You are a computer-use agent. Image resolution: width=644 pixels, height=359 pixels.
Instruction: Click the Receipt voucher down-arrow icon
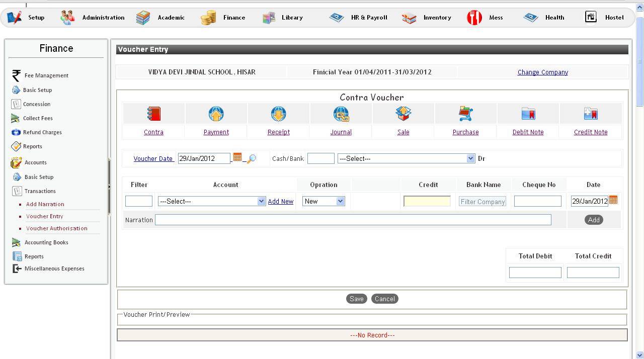278,114
